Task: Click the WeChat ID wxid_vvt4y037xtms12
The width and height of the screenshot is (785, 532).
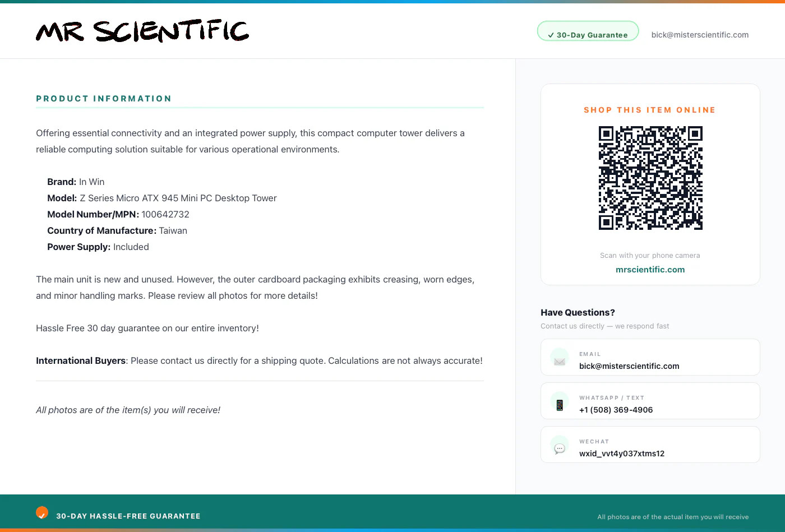Action: coord(622,454)
